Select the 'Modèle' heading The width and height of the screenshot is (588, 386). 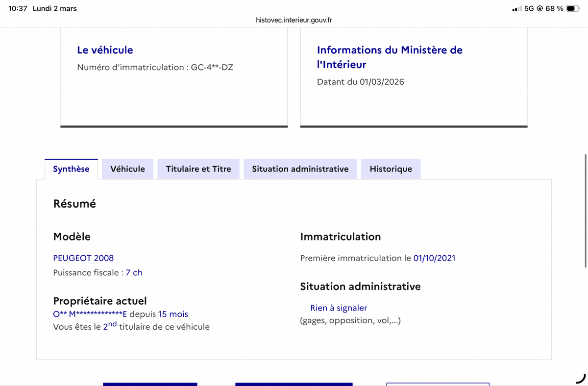click(72, 237)
